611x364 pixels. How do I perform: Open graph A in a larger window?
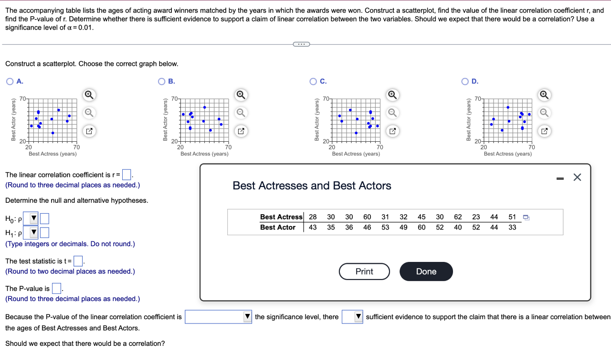pos(89,131)
